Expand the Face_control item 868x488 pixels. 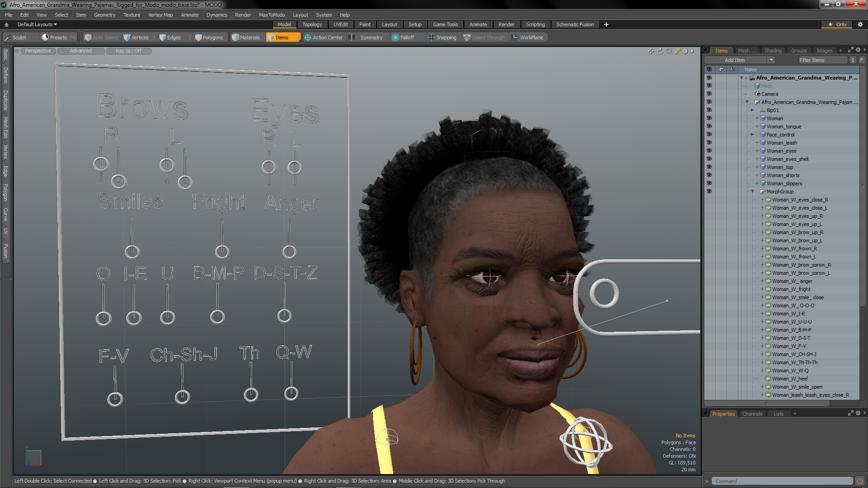click(x=752, y=135)
